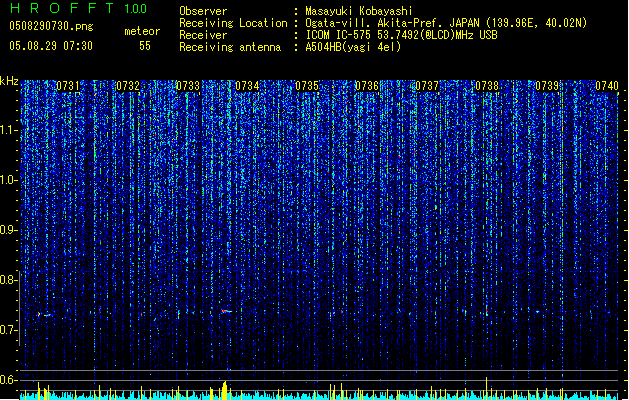Click the 1.0 frequency axis label
Viewport: 629px width, 400px height.
8,180
